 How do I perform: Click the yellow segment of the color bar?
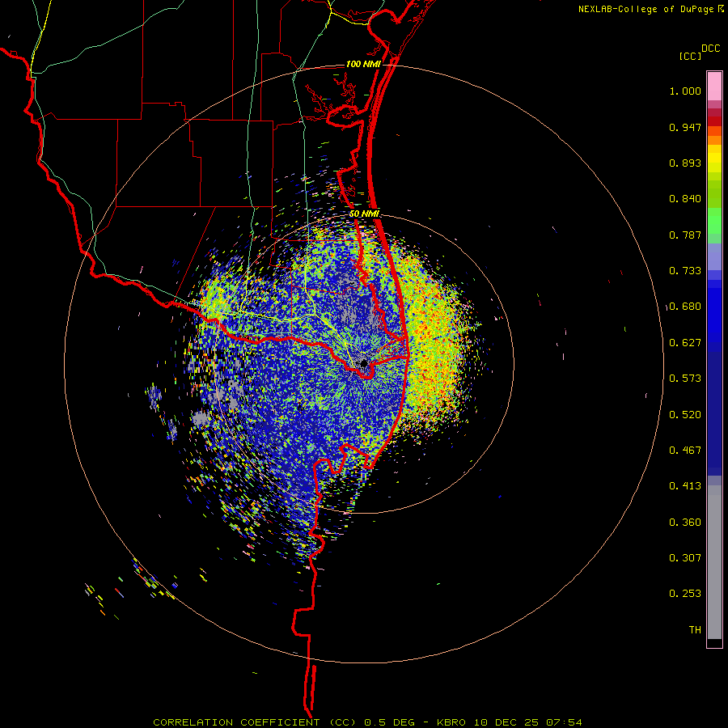[x=714, y=159]
